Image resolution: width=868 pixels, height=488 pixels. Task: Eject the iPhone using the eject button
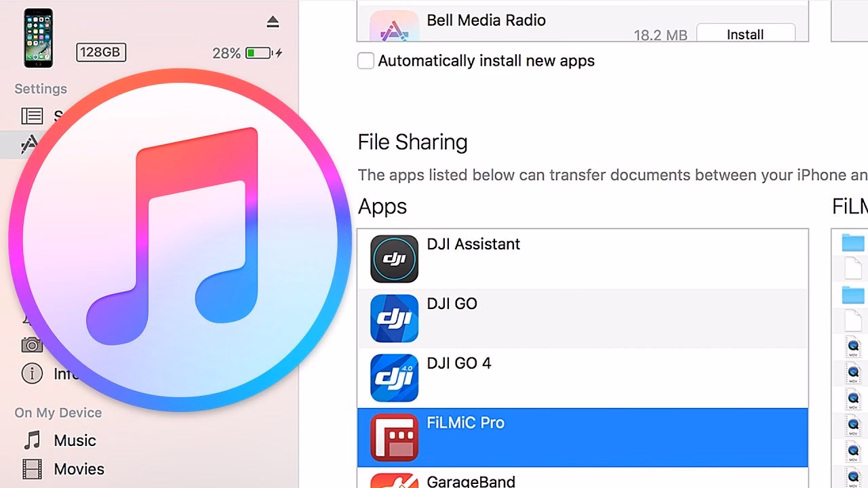point(273,21)
